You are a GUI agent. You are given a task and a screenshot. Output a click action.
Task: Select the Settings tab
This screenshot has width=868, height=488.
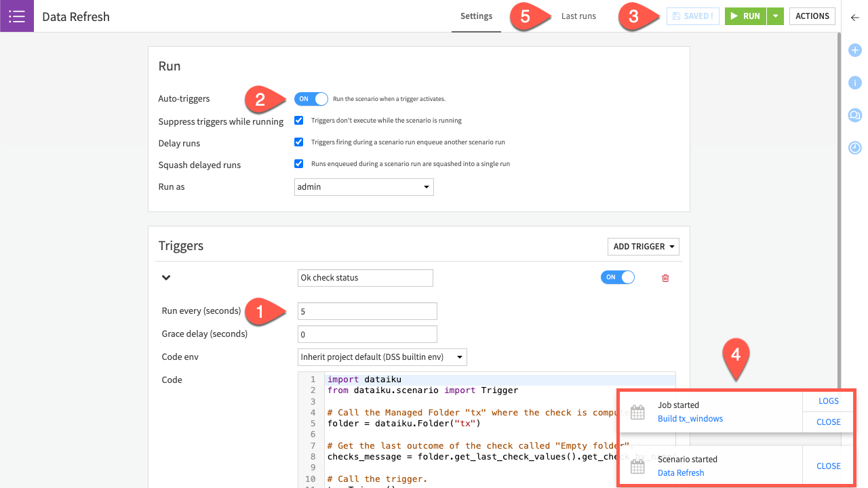click(476, 16)
